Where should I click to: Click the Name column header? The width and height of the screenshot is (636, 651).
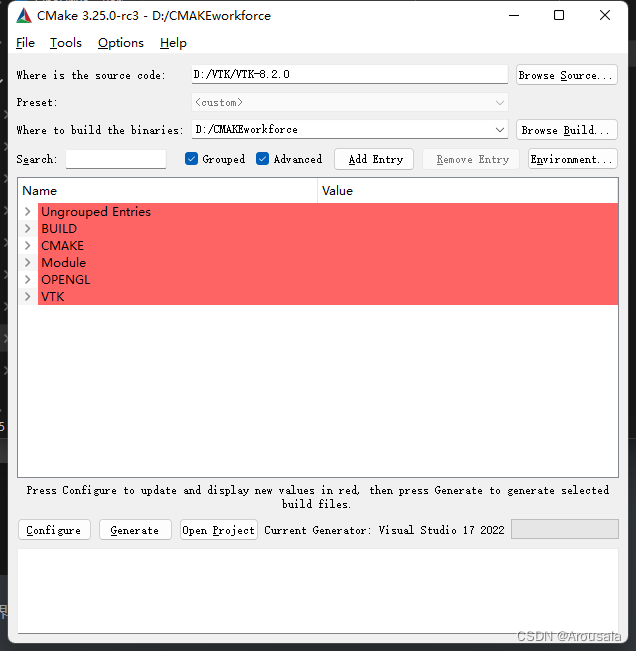click(168, 191)
